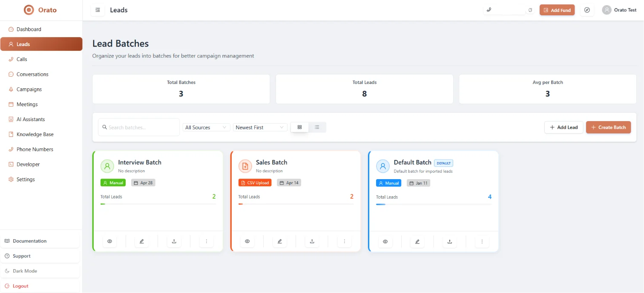Viewport: 644px width, 293px height.
Task: Click the Manual tag on Default Batch
Action: pos(388,183)
